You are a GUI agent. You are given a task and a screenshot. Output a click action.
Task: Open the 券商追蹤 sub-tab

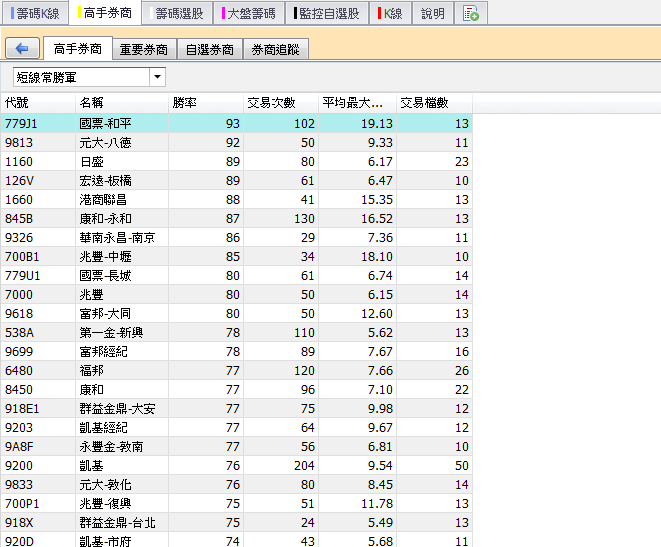tap(275, 49)
